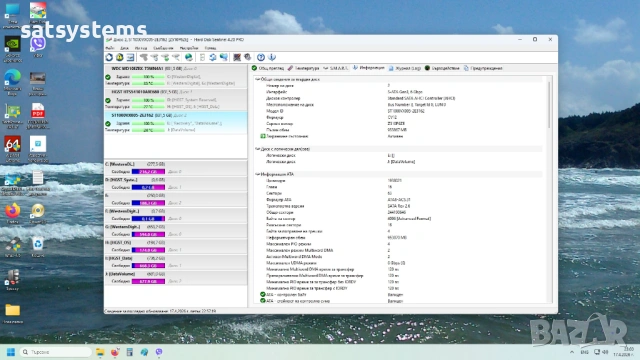Open the Файл menu
The height and width of the screenshot is (360, 640).
[x=110, y=48]
